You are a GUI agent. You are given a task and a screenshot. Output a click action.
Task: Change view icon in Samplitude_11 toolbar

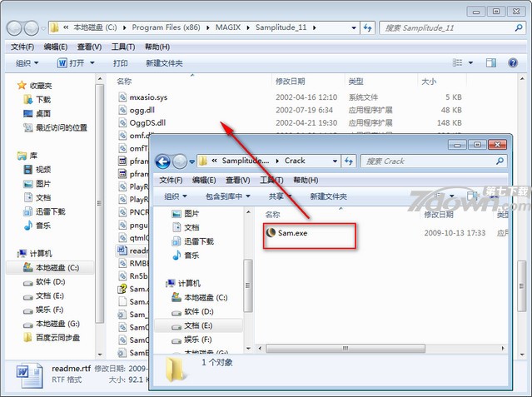point(457,62)
